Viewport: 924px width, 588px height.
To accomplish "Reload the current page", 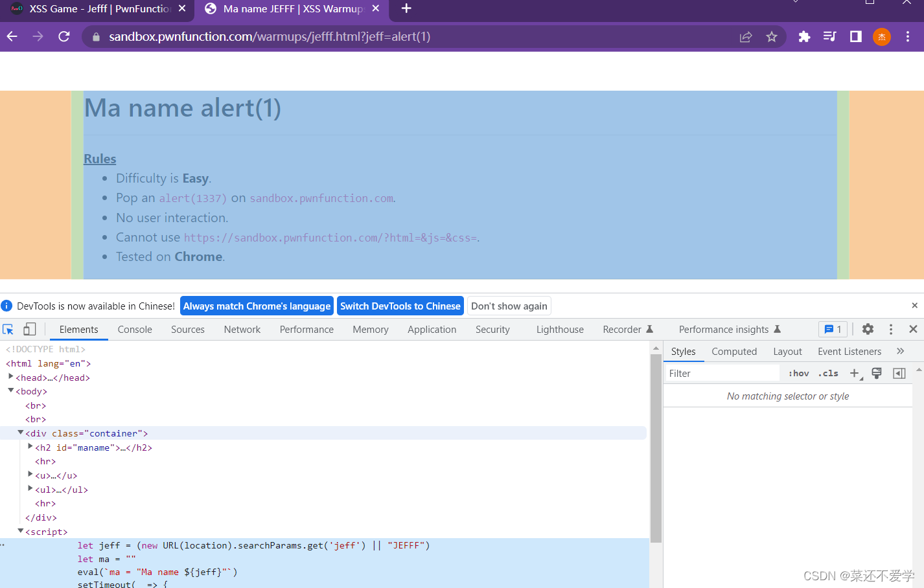I will click(x=64, y=37).
